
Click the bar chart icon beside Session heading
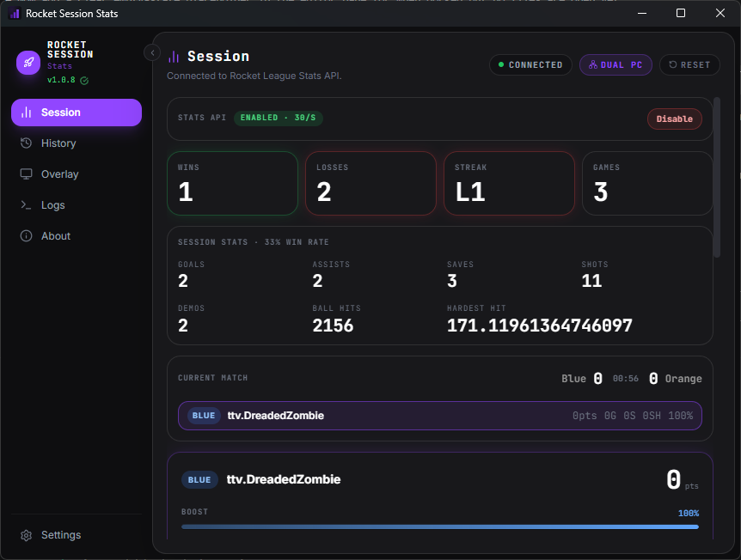[x=174, y=57]
